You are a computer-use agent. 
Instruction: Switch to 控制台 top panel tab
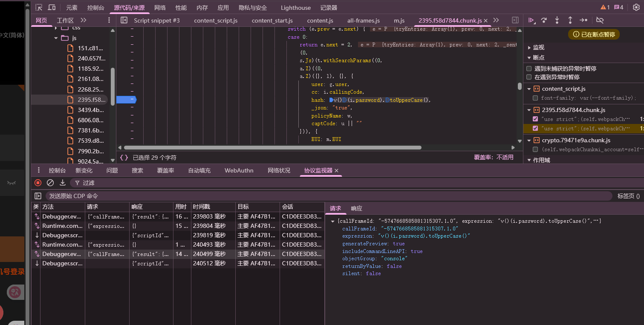click(95, 8)
